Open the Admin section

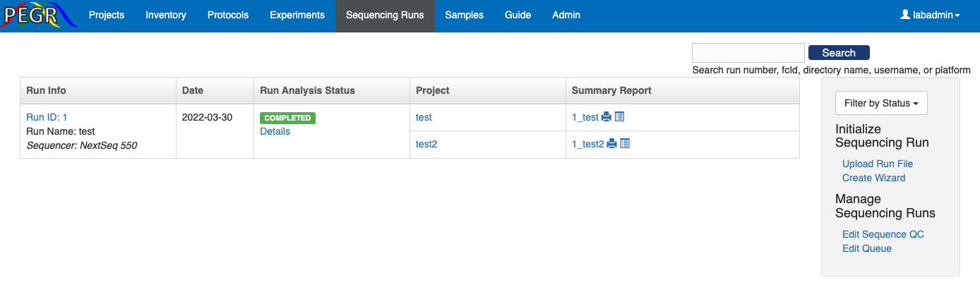pyautogui.click(x=566, y=16)
